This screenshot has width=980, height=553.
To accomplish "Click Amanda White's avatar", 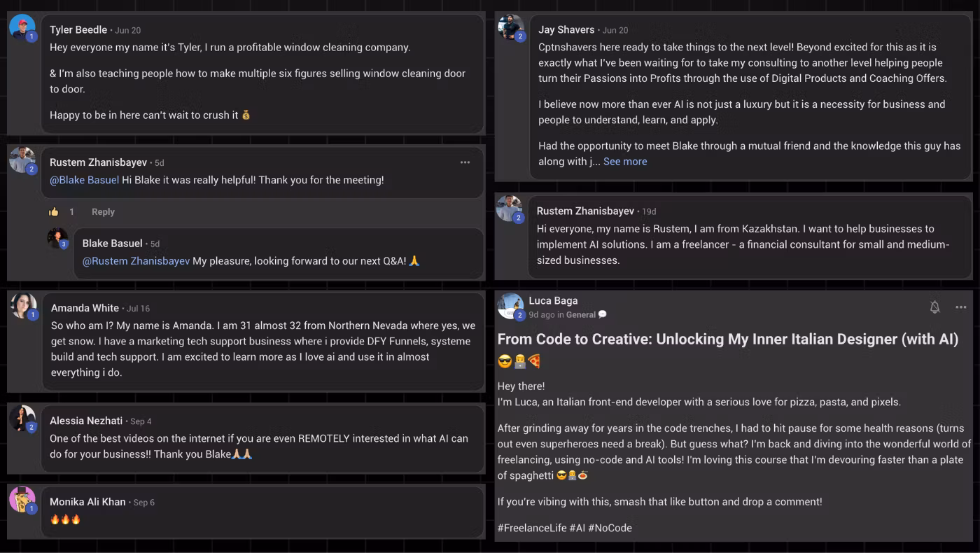I will tap(23, 306).
